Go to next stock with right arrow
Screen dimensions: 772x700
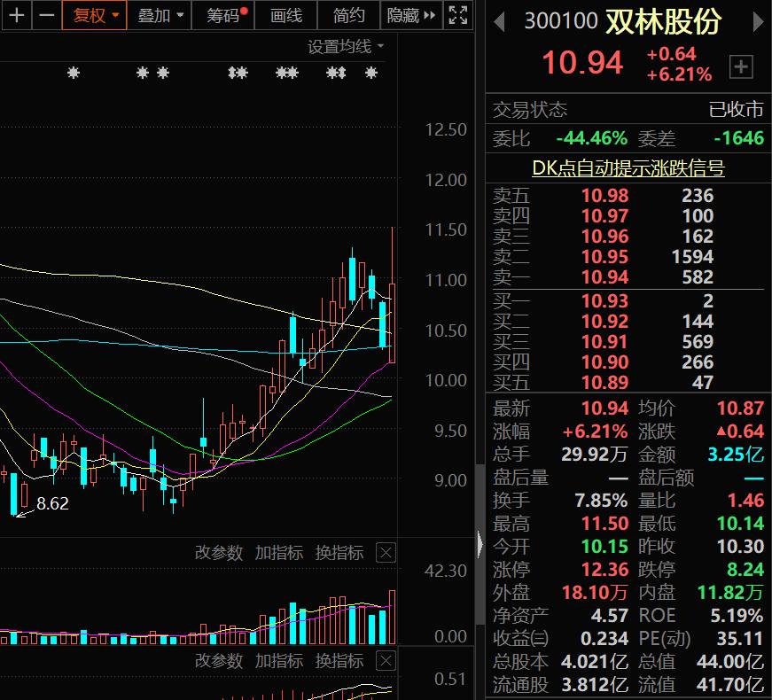(760, 19)
